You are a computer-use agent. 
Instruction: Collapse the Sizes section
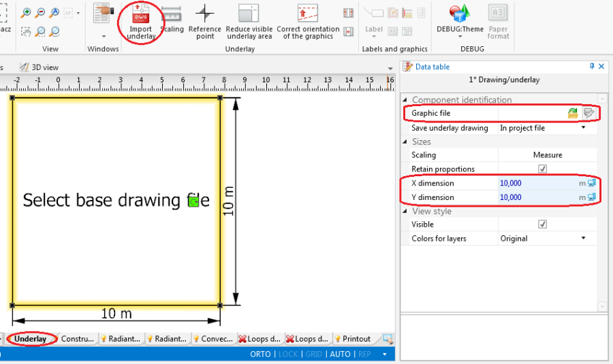(405, 142)
